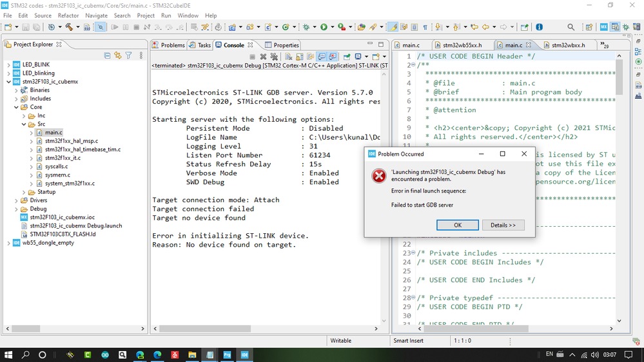Click the Build hammer icon
644x362 pixels.
point(69,27)
